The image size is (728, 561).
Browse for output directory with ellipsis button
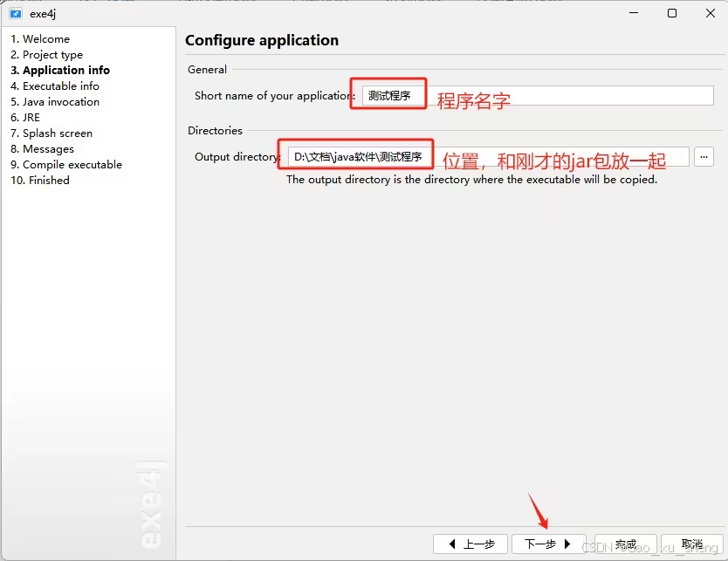[x=704, y=157]
